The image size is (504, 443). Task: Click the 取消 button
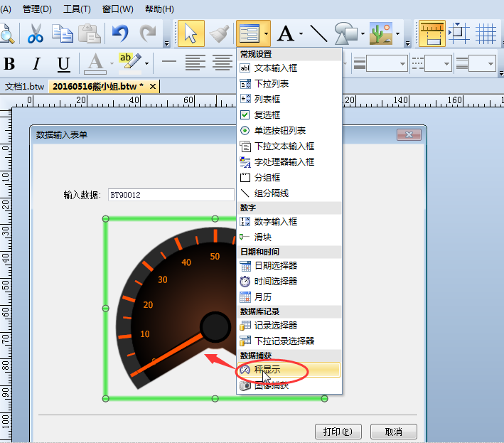click(x=394, y=432)
